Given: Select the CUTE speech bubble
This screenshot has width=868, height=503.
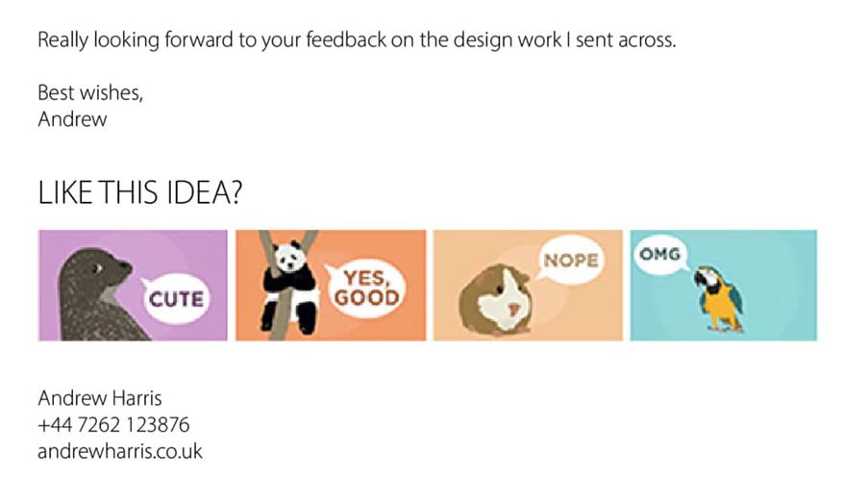Looking at the screenshot, I should point(176,299).
